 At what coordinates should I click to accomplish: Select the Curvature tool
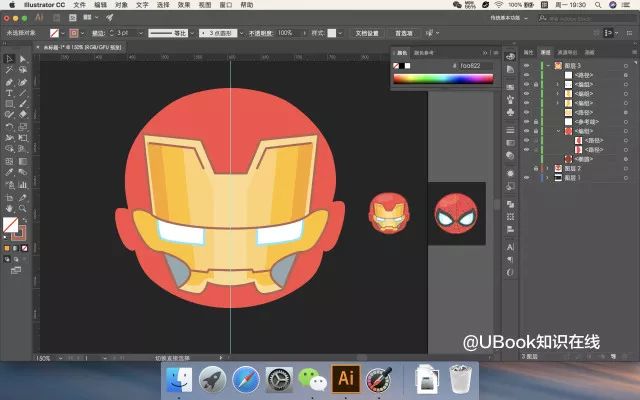click(x=22, y=82)
